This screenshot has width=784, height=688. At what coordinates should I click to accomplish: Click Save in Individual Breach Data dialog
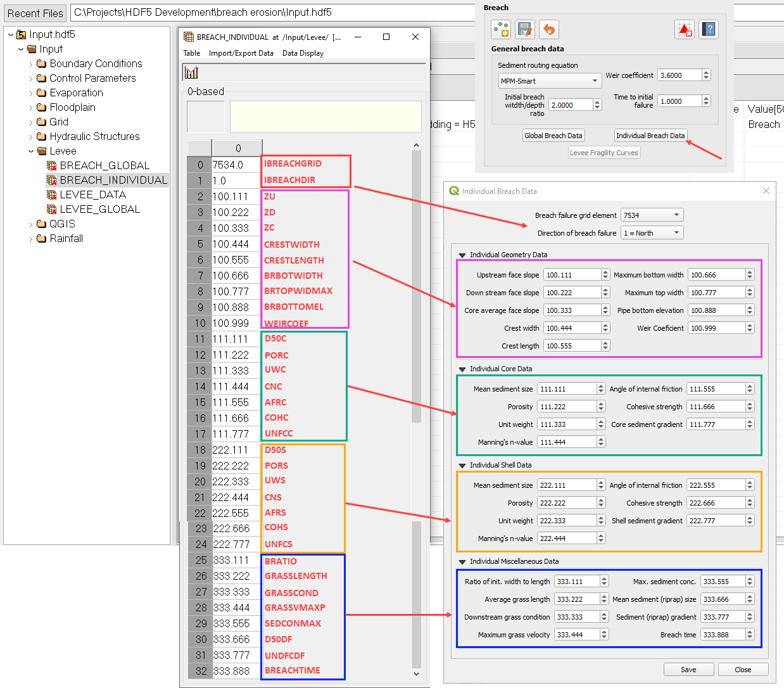click(x=688, y=670)
